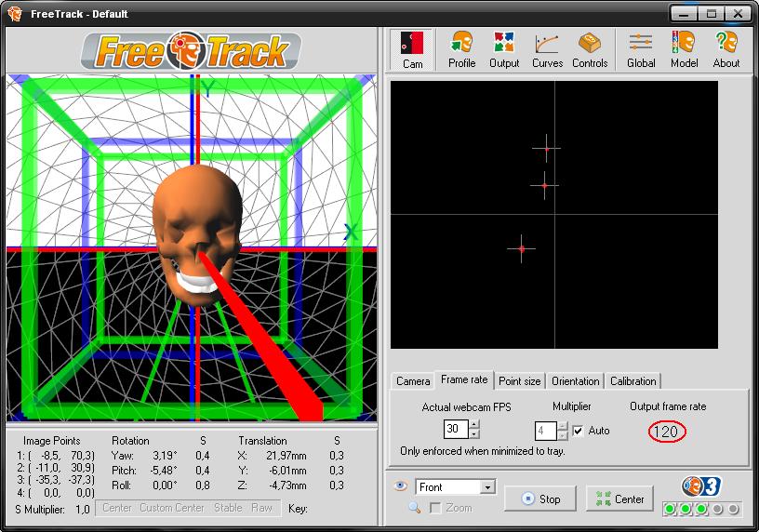The width and height of the screenshot is (759, 532).
Task: Click the Actual webcam FPS field
Action: pyautogui.click(x=456, y=429)
